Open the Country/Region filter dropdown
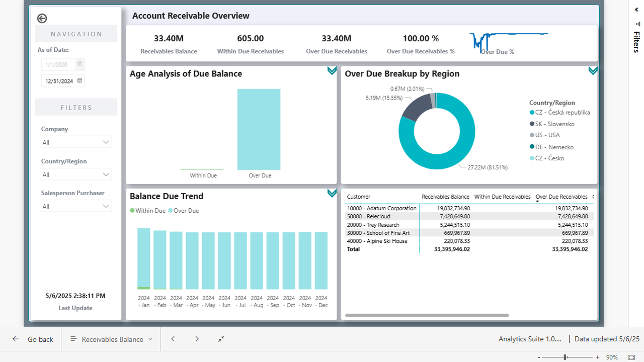The width and height of the screenshot is (644, 362). (x=106, y=174)
